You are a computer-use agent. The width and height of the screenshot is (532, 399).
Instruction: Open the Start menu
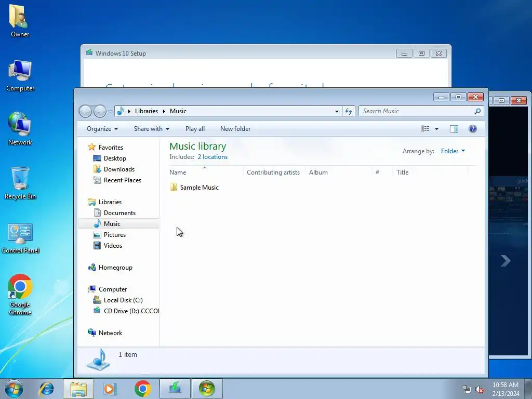point(14,389)
